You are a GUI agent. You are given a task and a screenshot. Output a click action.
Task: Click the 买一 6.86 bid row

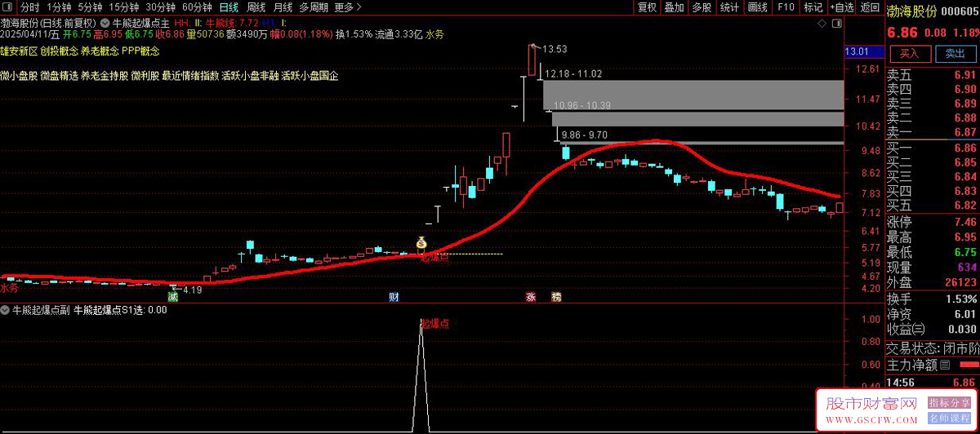(x=933, y=148)
